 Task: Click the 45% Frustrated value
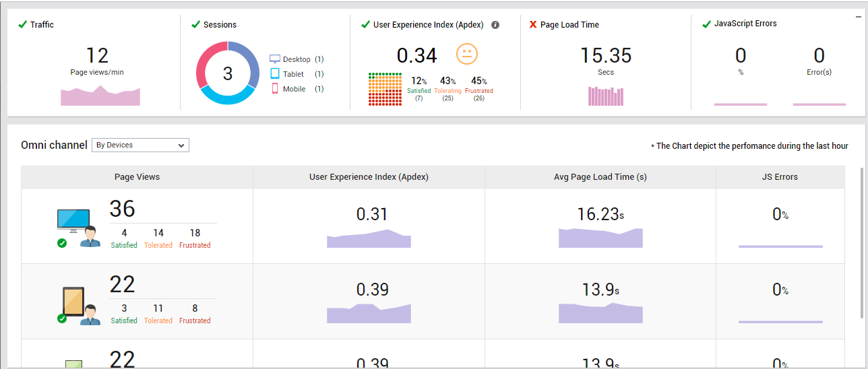[478, 81]
